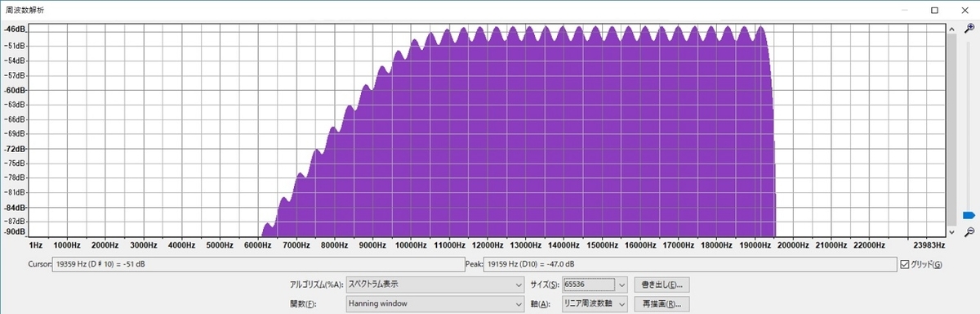Open the 軸 dropdown showing リニア周波数軸
The image size is (980, 314).
point(594,304)
